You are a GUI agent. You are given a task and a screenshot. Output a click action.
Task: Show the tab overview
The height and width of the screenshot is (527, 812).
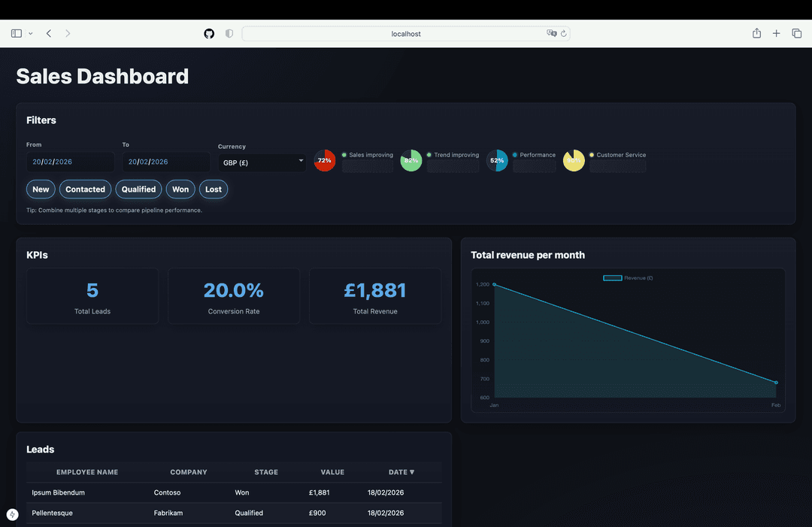coord(797,34)
